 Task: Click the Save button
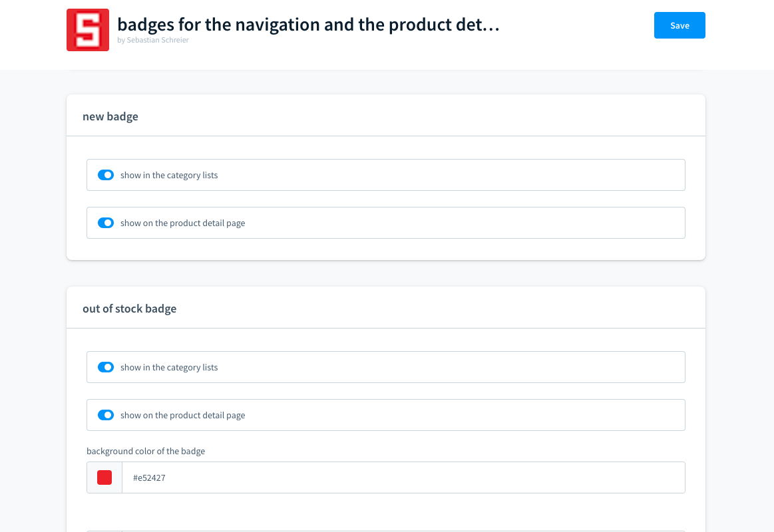(679, 25)
